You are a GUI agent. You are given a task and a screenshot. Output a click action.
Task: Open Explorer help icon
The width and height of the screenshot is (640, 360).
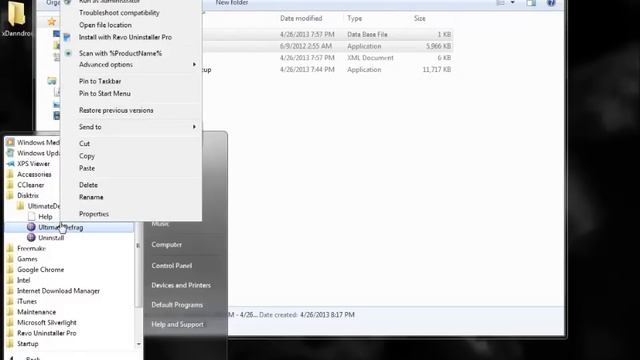[551, 3]
